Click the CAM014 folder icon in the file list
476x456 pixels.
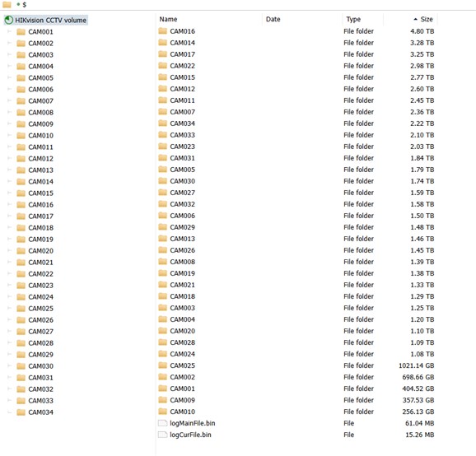163,43
